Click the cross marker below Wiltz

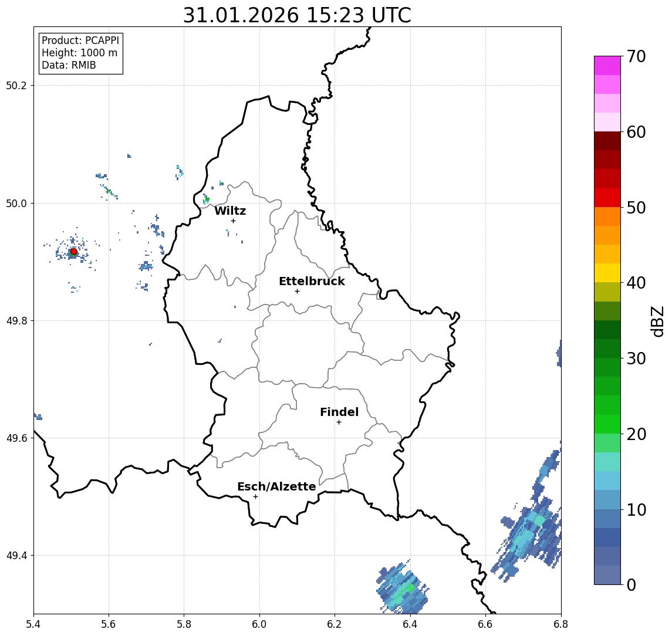coord(233,221)
